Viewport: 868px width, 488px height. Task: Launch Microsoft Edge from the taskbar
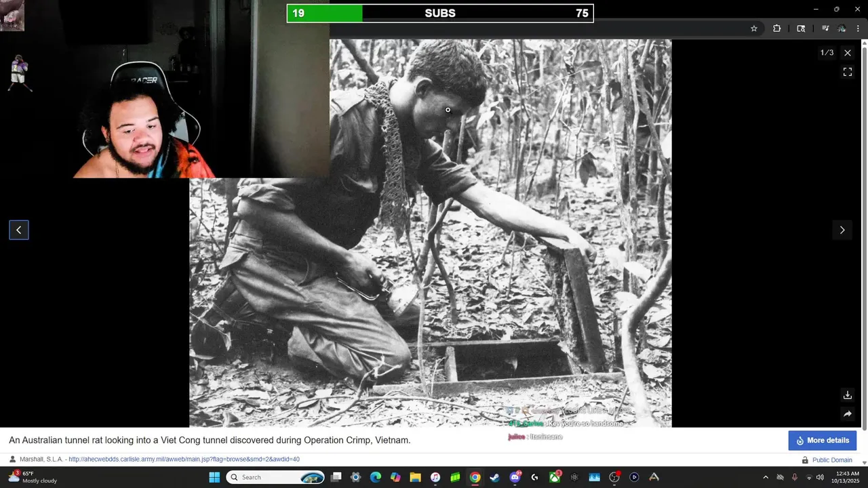[x=375, y=477]
